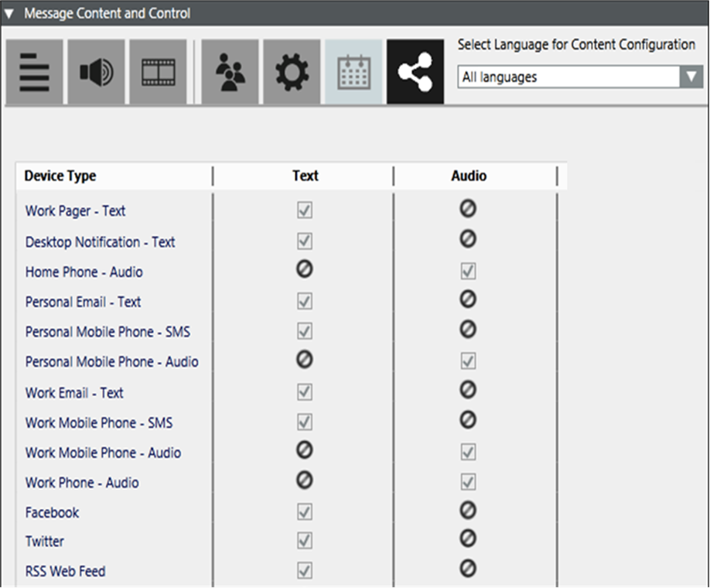Open the gear settings icon tab
Image resolution: width=710 pixels, height=588 pixels.
[292, 72]
